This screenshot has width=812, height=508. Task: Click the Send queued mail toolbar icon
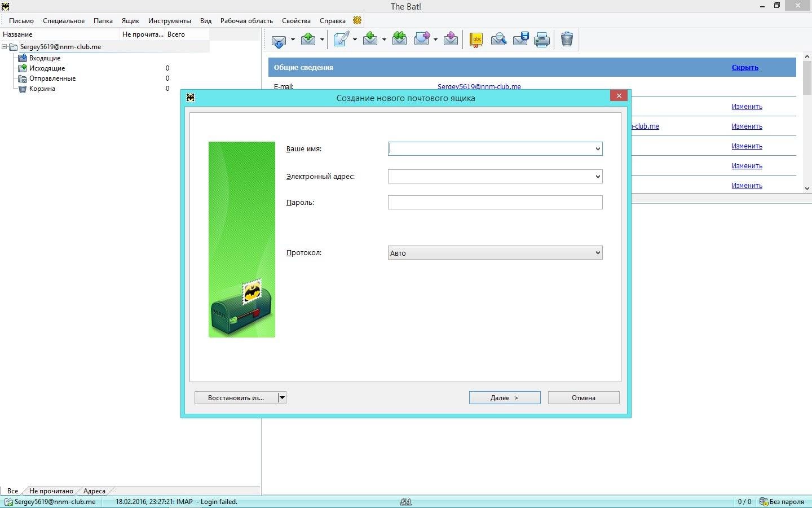click(308, 39)
